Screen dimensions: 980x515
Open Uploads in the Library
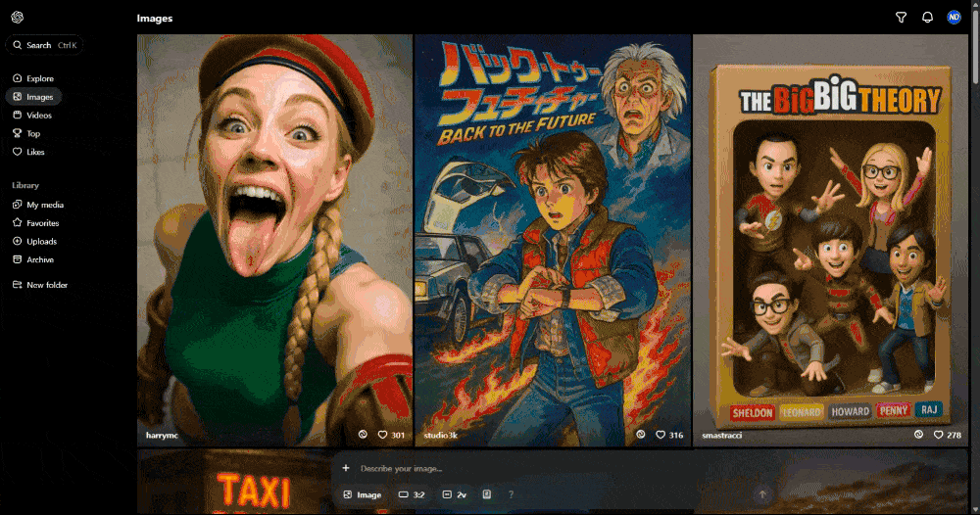point(35,241)
